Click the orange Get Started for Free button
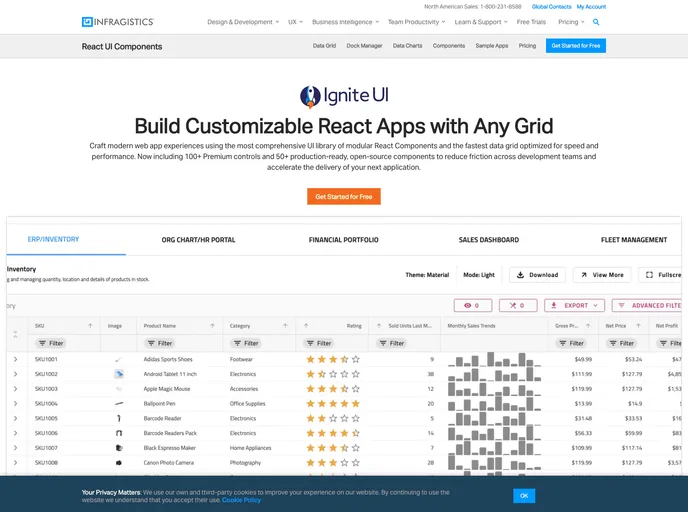 (344, 197)
